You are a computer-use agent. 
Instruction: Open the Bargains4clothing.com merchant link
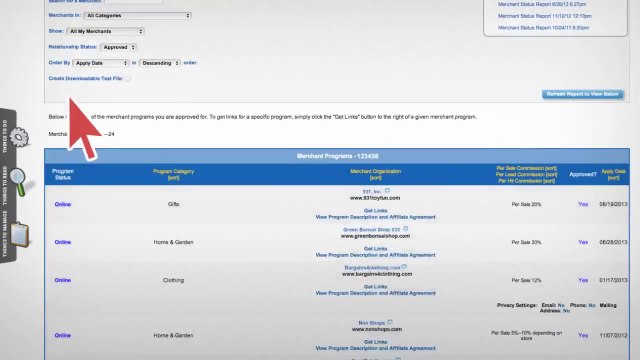pyautogui.click(x=372, y=268)
